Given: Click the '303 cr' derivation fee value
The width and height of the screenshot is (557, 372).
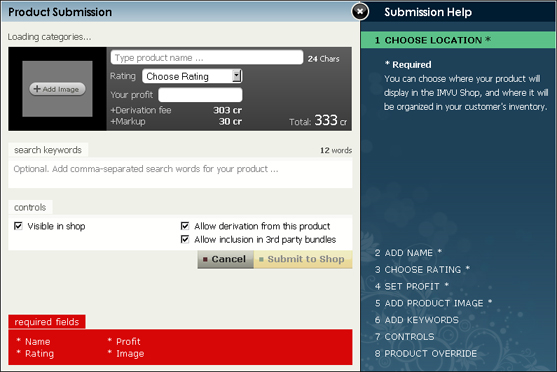Looking at the screenshot, I should pyautogui.click(x=227, y=110).
